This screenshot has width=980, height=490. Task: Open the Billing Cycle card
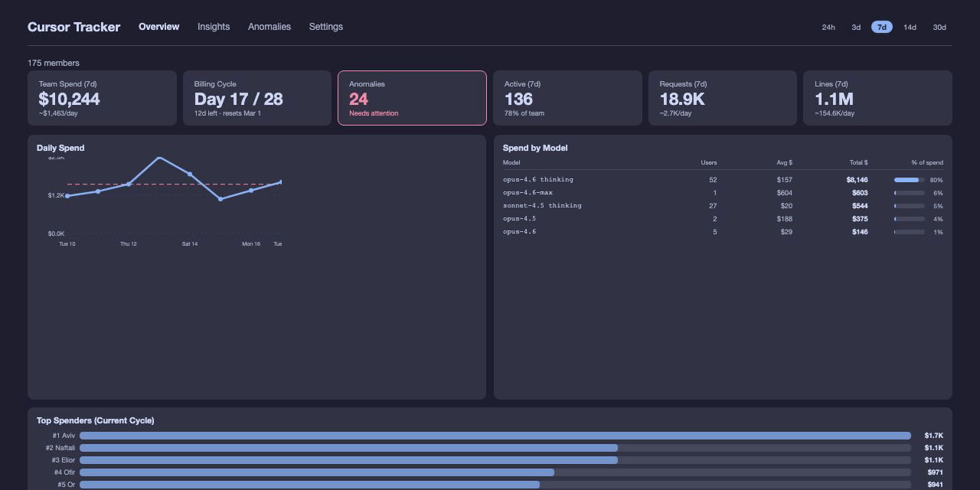click(257, 98)
